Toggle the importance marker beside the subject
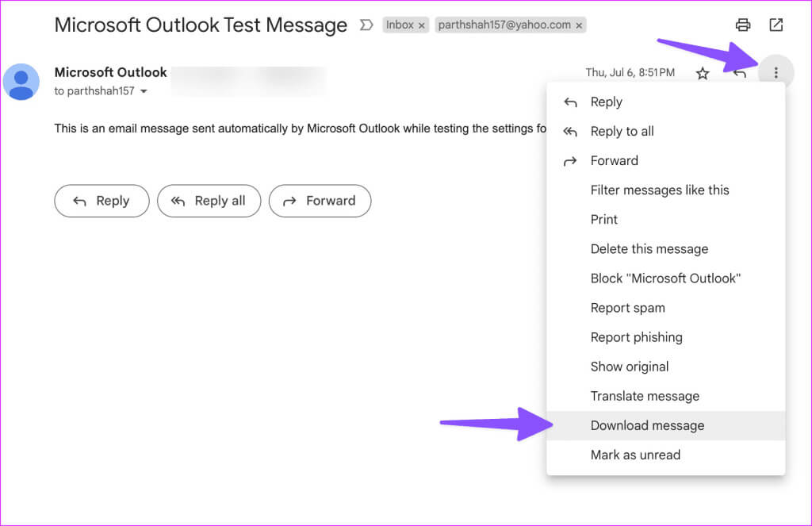The width and height of the screenshot is (812, 526). [x=366, y=25]
